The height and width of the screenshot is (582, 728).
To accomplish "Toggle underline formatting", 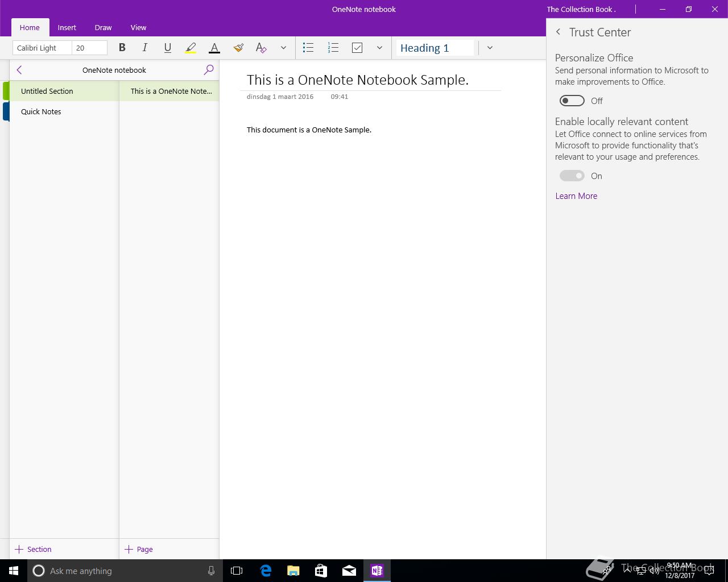I will (167, 48).
